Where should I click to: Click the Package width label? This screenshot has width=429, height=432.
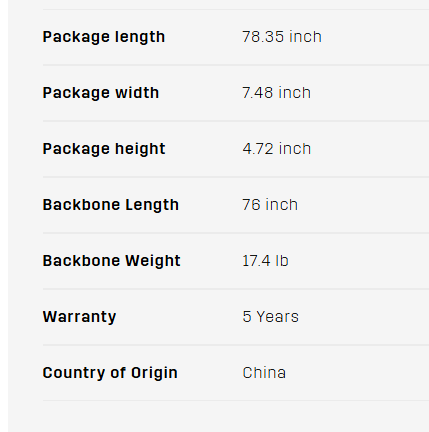tap(101, 93)
